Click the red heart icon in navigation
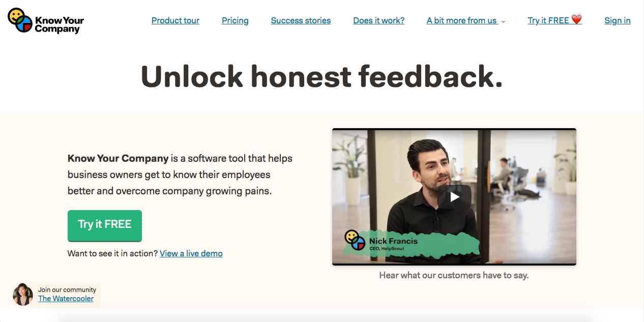644x322 pixels. tap(576, 20)
